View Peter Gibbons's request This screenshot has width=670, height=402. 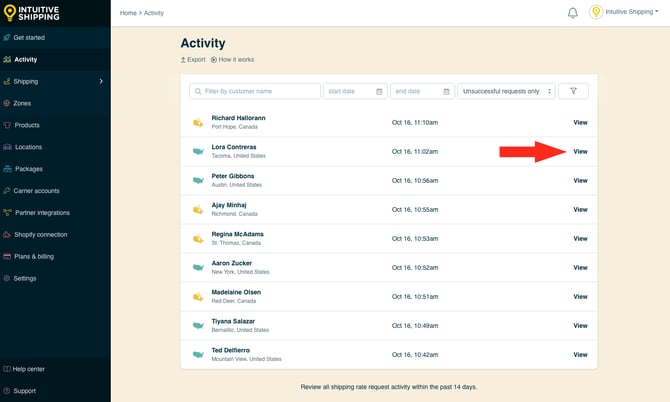pyautogui.click(x=580, y=181)
